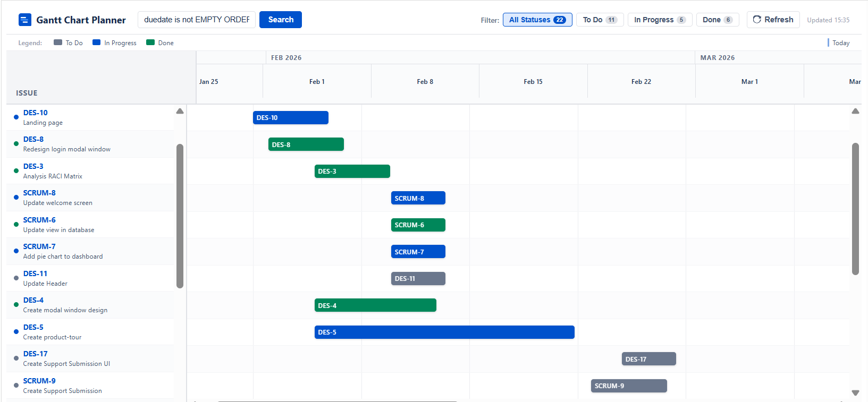Image resolution: width=868 pixels, height=402 pixels.
Task: Click the Feb 22 week header
Action: pyautogui.click(x=641, y=81)
